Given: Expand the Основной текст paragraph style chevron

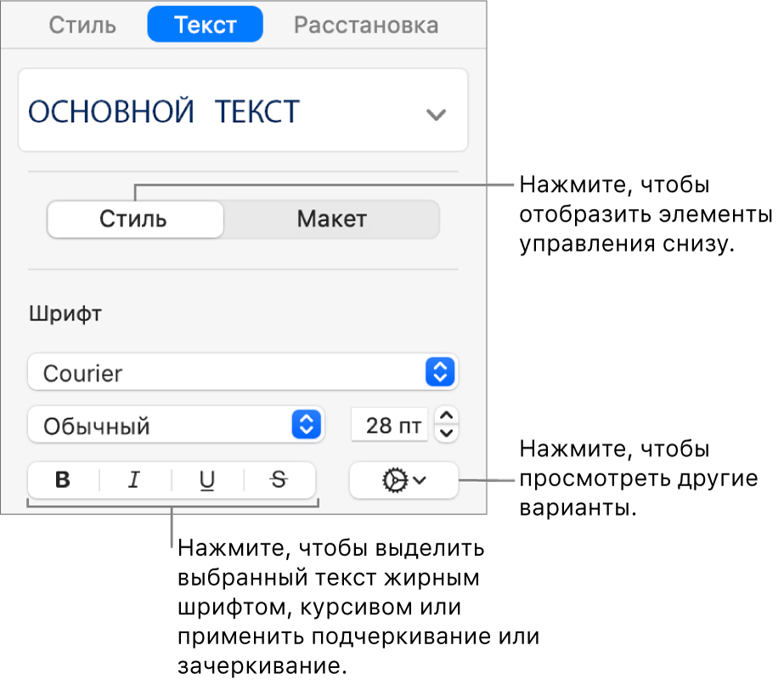Looking at the screenshot, I should click(436, 115).
